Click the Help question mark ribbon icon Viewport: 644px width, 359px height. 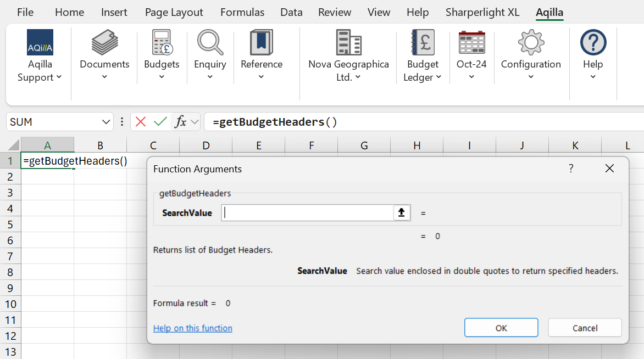(x=593, y=43)
